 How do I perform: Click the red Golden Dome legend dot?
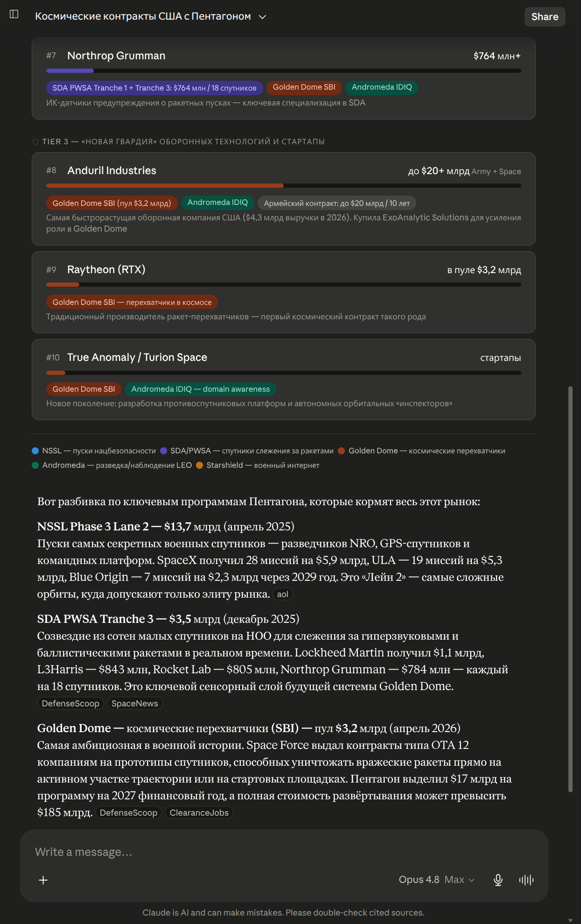pyautogui.click(x=341, y=451)
